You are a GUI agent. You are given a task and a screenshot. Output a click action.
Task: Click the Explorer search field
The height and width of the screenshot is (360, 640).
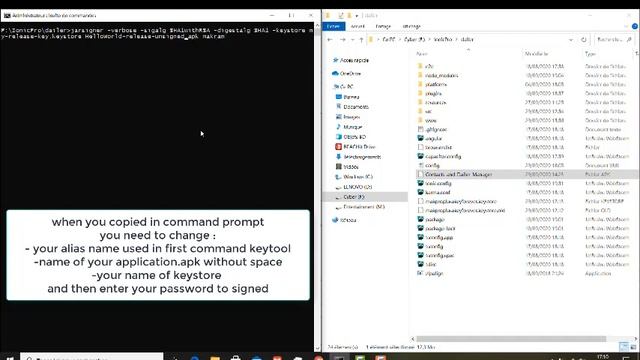tap(614, 40)
